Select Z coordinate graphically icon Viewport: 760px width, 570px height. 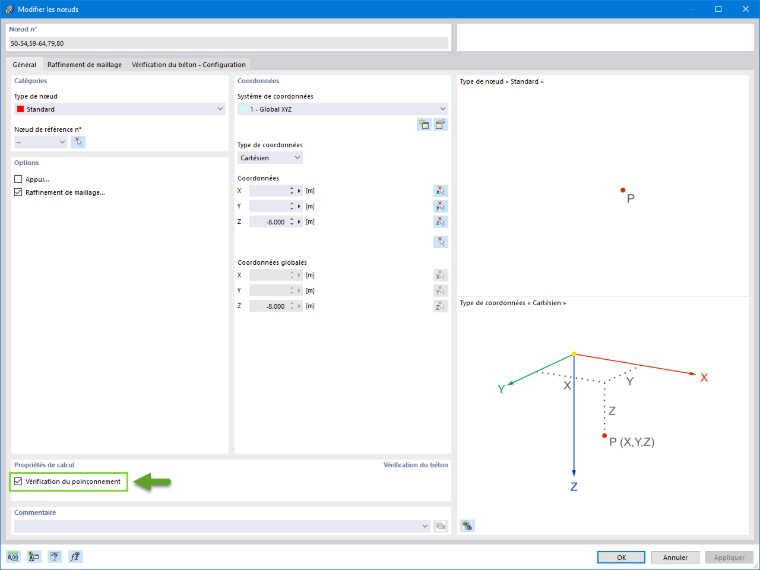click(x=440, y=222)
